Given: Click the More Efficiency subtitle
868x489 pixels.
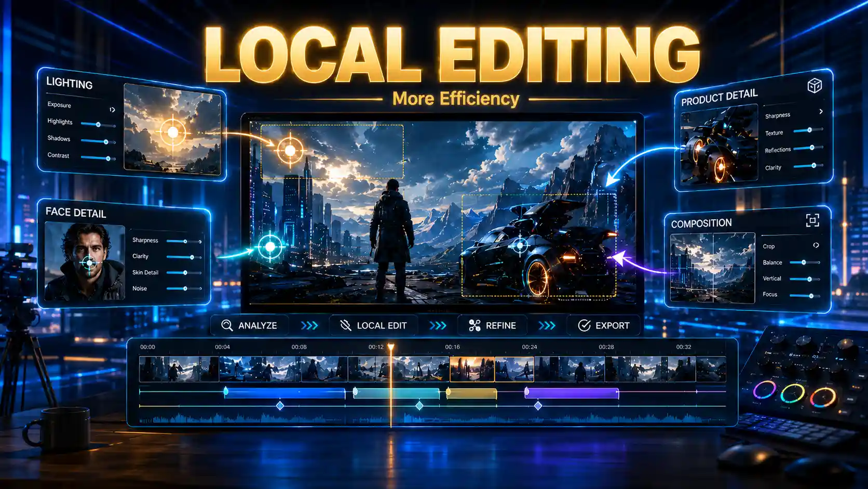Looking at the screenshot, I should coord(456,98).
